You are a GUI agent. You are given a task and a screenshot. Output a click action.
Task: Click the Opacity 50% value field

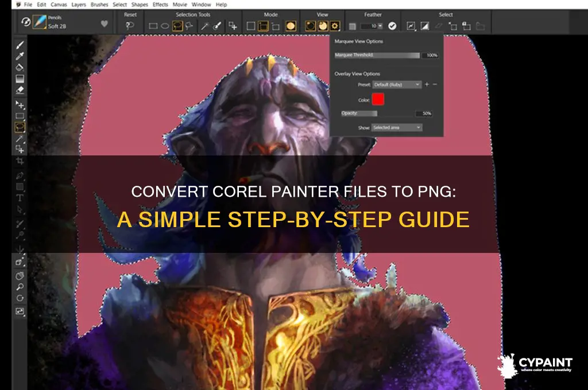pyautogui.click(x=424, y=113)
